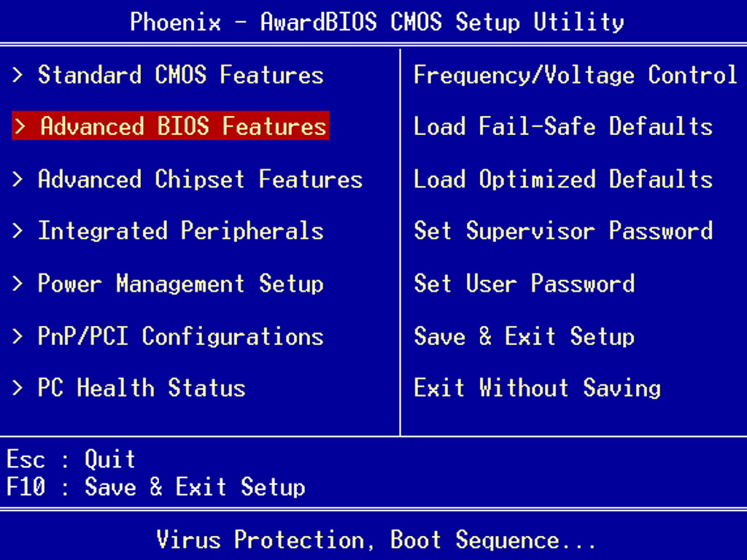Click F10 : Save & Exit Setup text
Screen dimensions: 747x560
pos(155,487)
